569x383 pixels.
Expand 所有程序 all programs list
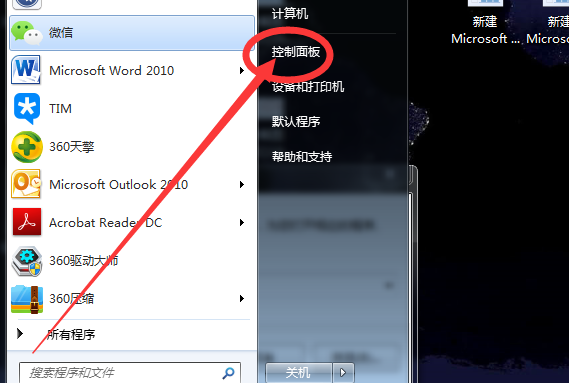coord(20,333)
